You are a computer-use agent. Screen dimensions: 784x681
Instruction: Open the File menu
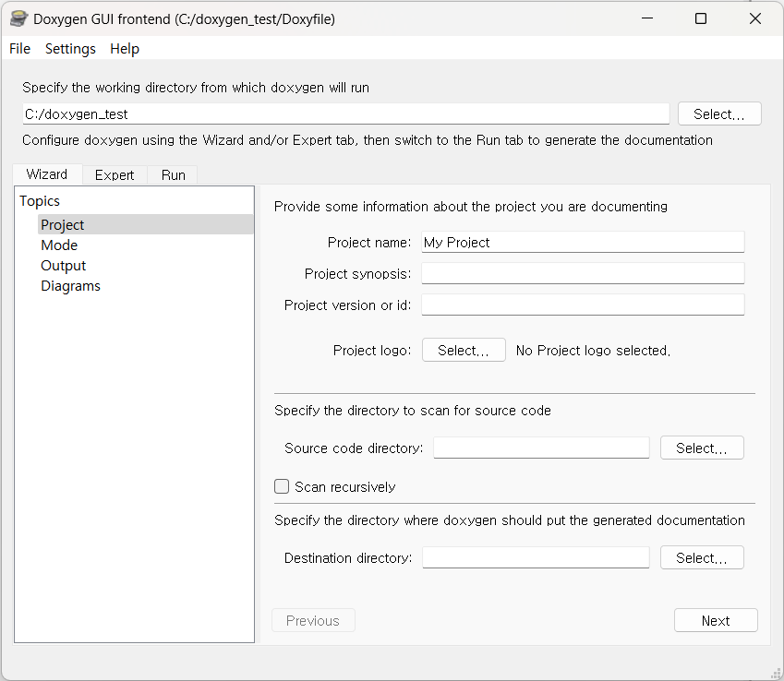click(20, 49)
